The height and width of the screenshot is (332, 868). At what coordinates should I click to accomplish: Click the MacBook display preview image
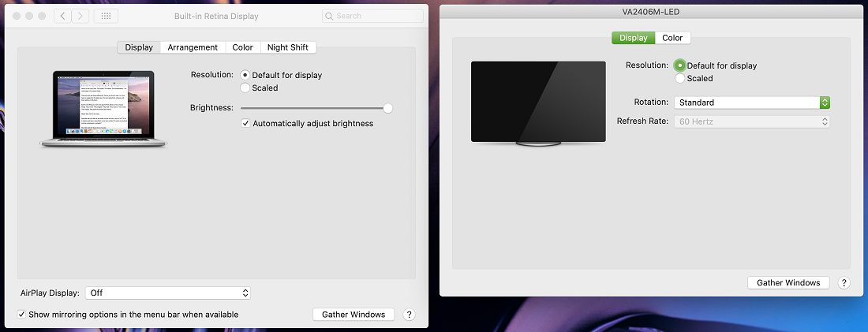[103, 109]
